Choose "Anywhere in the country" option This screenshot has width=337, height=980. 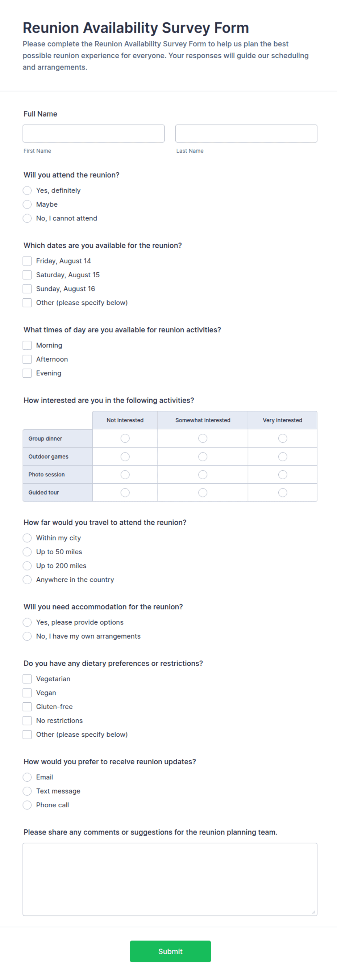pos(27,580)
